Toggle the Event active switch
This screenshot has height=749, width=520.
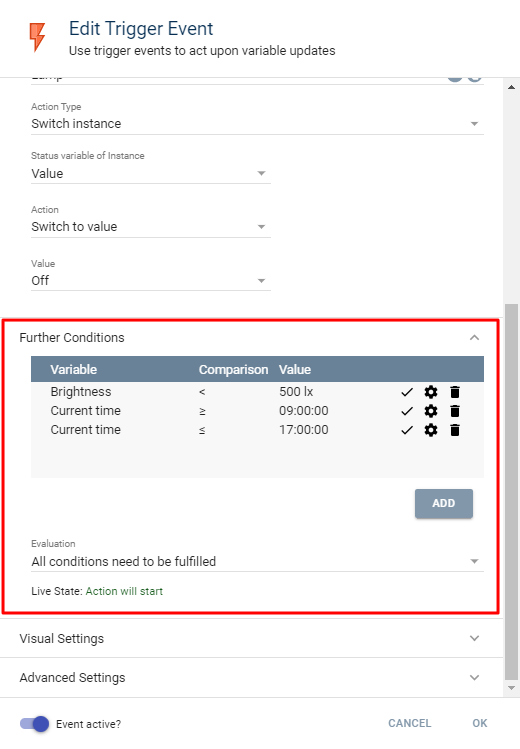click(34, 724)
